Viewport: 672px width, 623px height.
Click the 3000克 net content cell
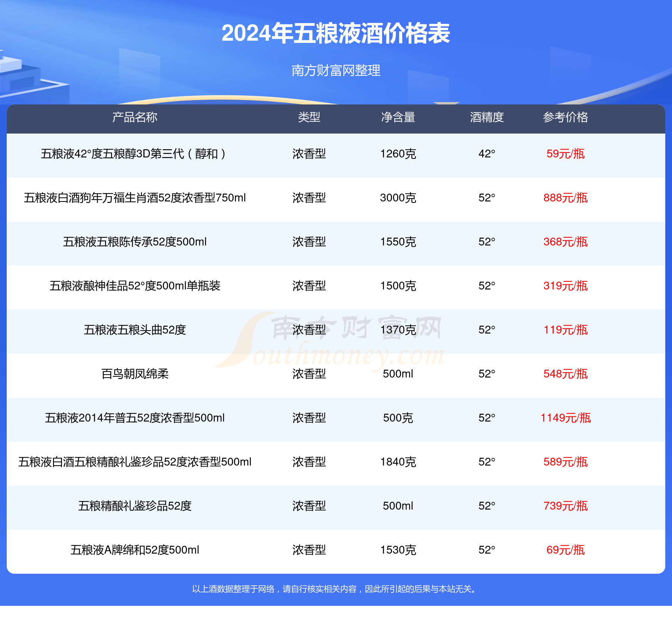point(398,198)
